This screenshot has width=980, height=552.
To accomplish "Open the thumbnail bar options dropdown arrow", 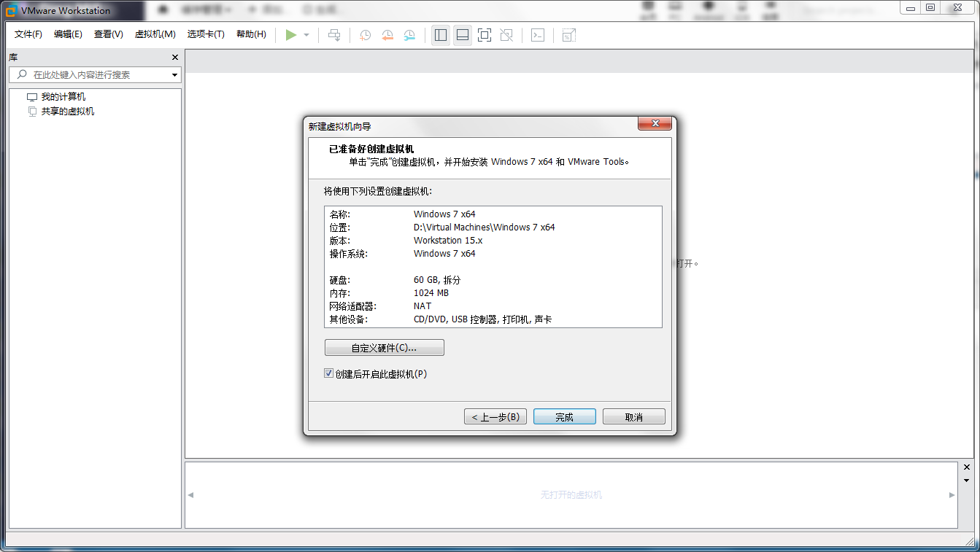I will (x=967, y=481).
